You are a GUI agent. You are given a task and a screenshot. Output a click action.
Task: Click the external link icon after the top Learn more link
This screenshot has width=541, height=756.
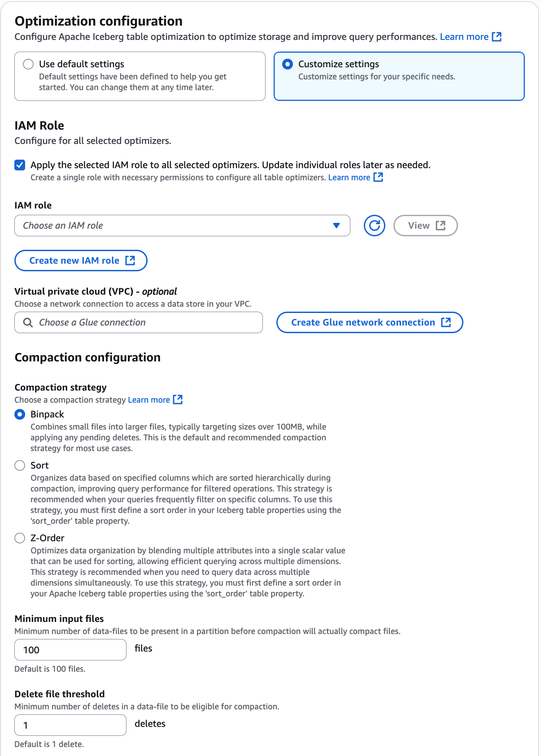click(497, 37)
